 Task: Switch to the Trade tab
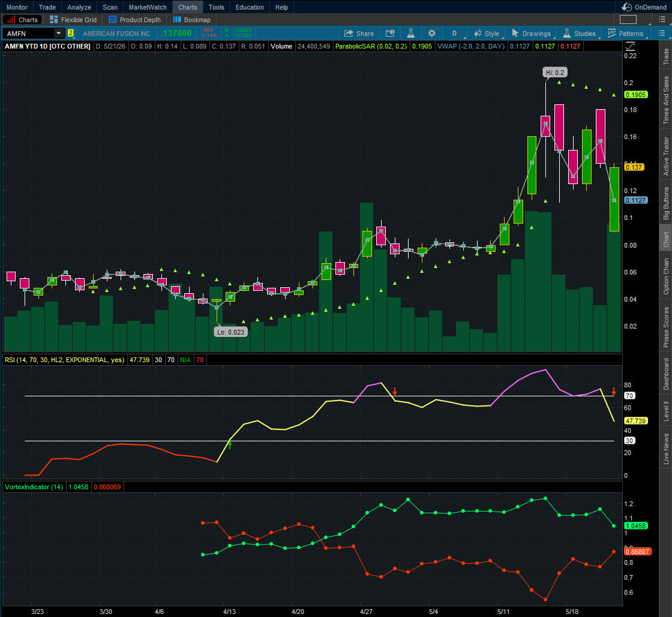pos(47,7)
